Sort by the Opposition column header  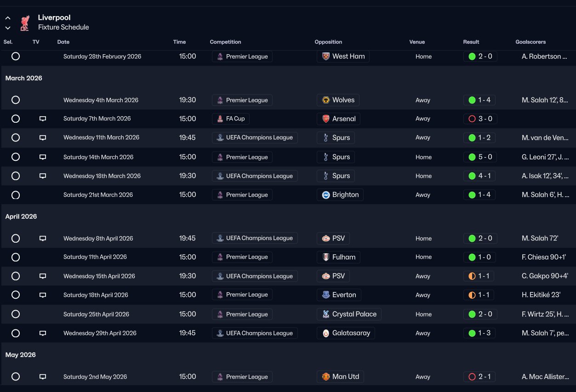point(328,42)
